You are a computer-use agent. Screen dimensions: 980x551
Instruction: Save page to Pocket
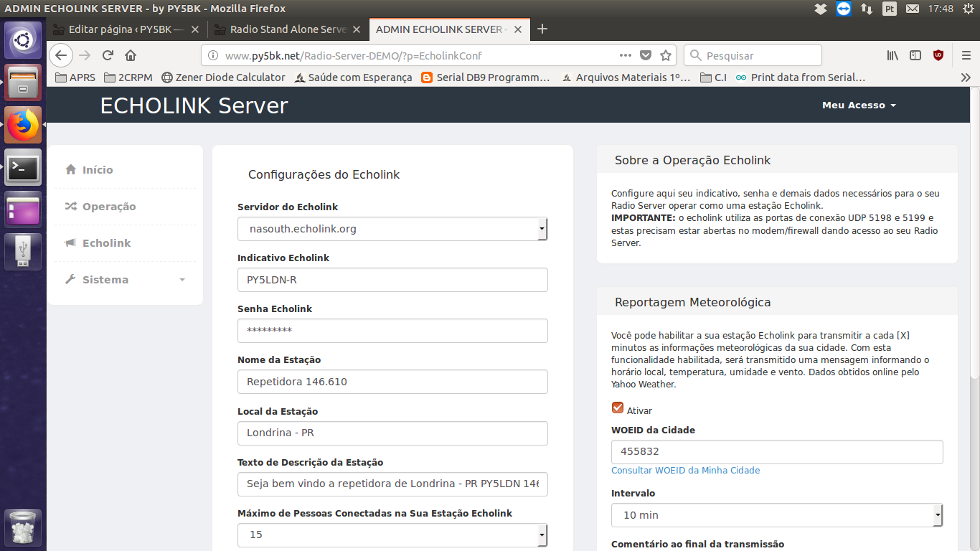point(646,55)
